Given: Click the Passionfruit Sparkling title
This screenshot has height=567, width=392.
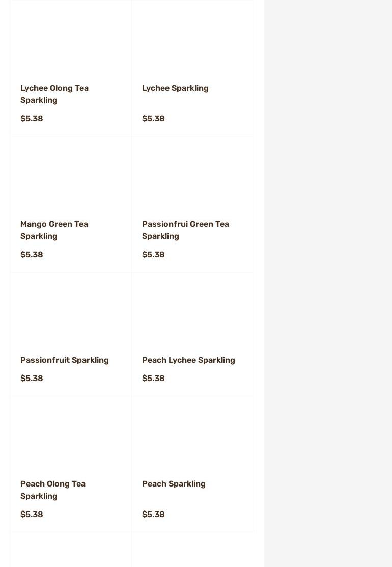Looking at the screenshot, I should coord(65,360).
